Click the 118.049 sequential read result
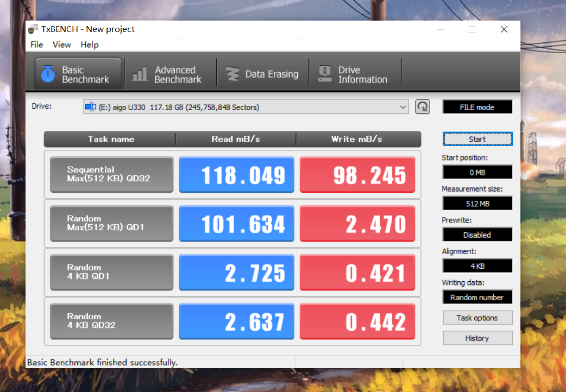 [236, 174]
